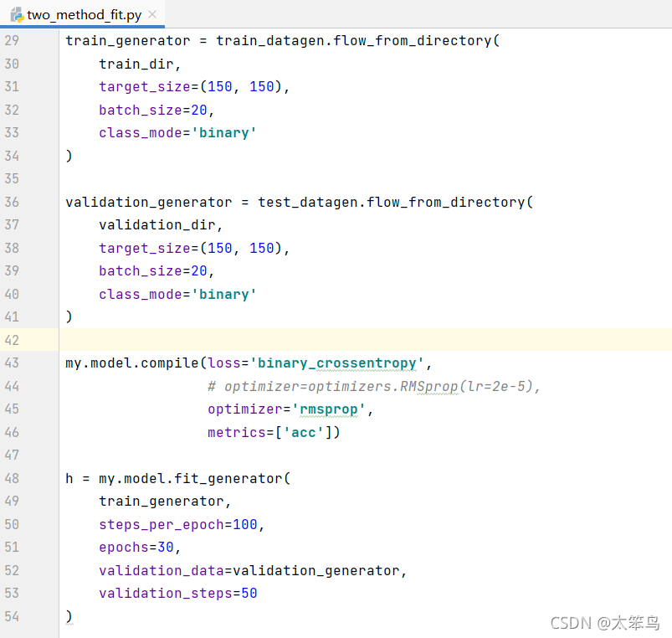Click 'optimizer='rmsprop',' on line 45
The height and width of the screenshot is (638, 672).
[290, 409]
